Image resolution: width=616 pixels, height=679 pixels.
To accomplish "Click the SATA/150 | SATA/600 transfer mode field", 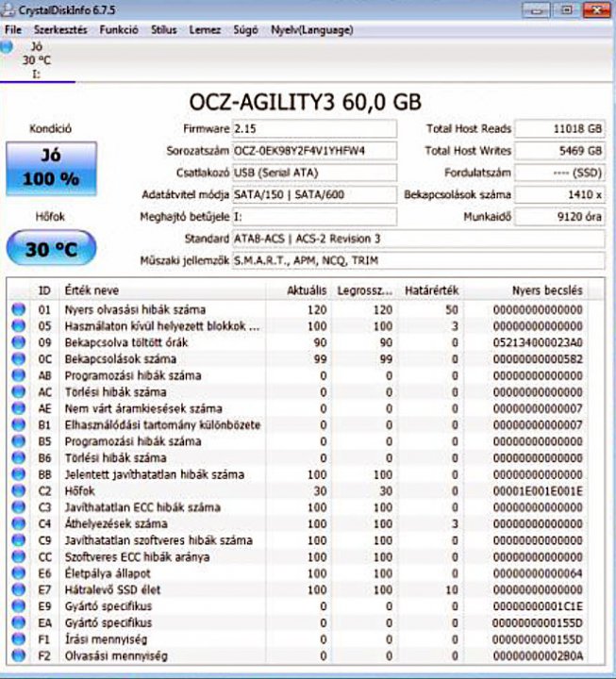I will 314,194.
